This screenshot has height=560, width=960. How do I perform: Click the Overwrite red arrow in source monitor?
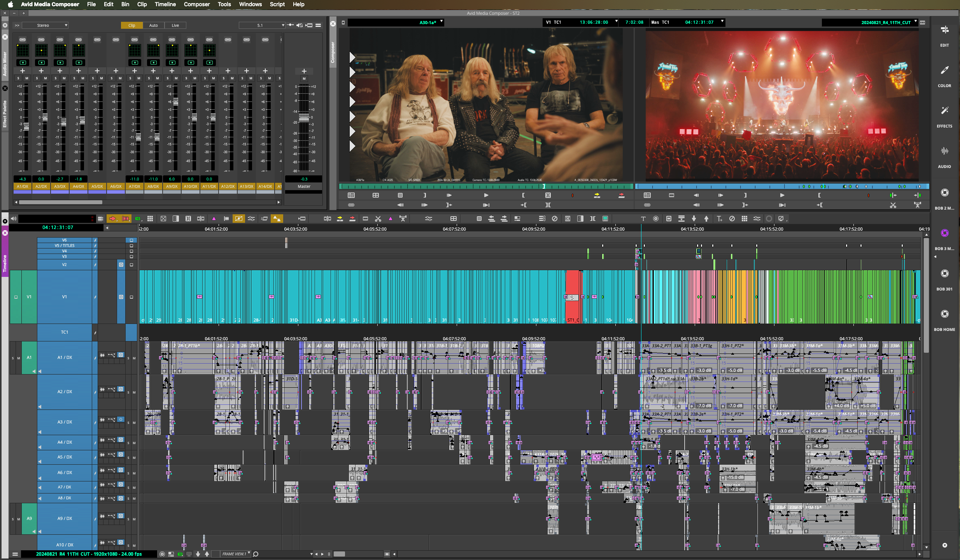pos(621,195)
